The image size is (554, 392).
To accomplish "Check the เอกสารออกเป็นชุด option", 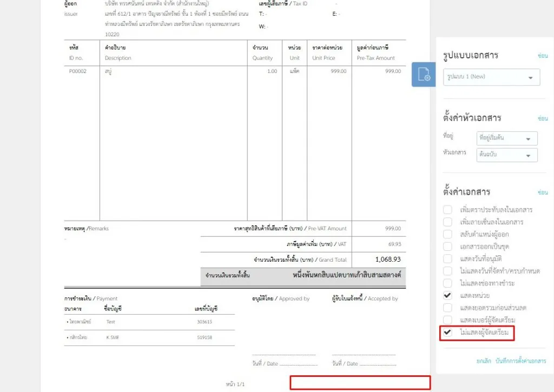I will coord(448,246).
